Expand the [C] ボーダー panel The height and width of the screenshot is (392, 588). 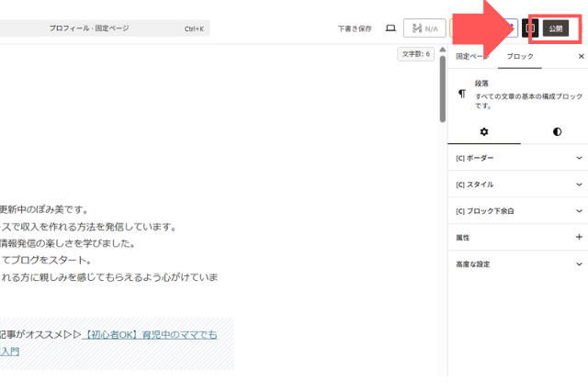click(519, 158)
